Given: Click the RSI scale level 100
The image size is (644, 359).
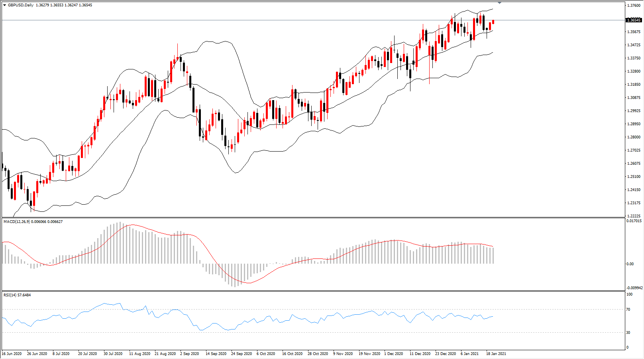Looking at the screenshot, I should tap(630, 294).
